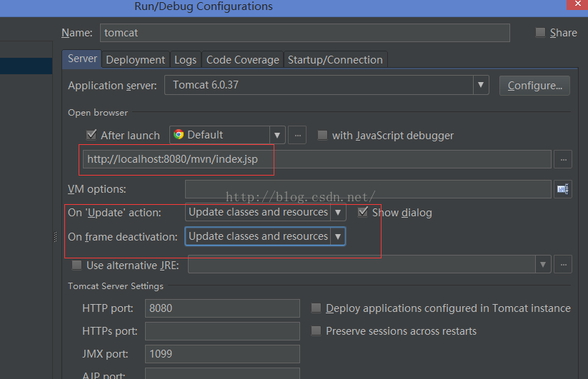588x379 pixels.
Task: Toggle the Show dialog checkbox
Action: 363,212
